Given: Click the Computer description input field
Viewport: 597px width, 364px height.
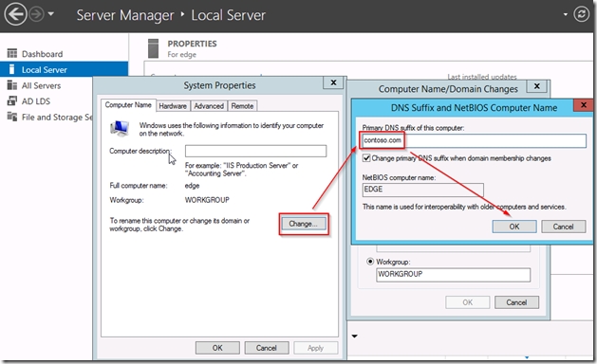Looking at the screenshot, I should pyautogui.click(x=255, y=151).
